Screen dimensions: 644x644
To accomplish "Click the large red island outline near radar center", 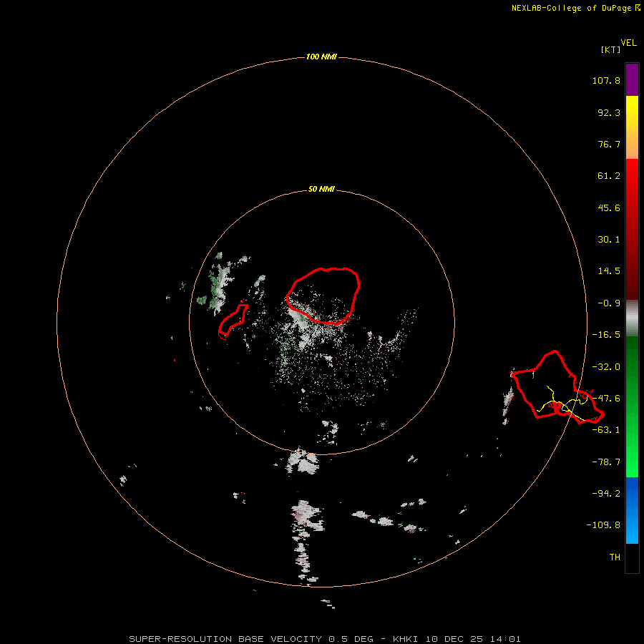I will (323, 296).
